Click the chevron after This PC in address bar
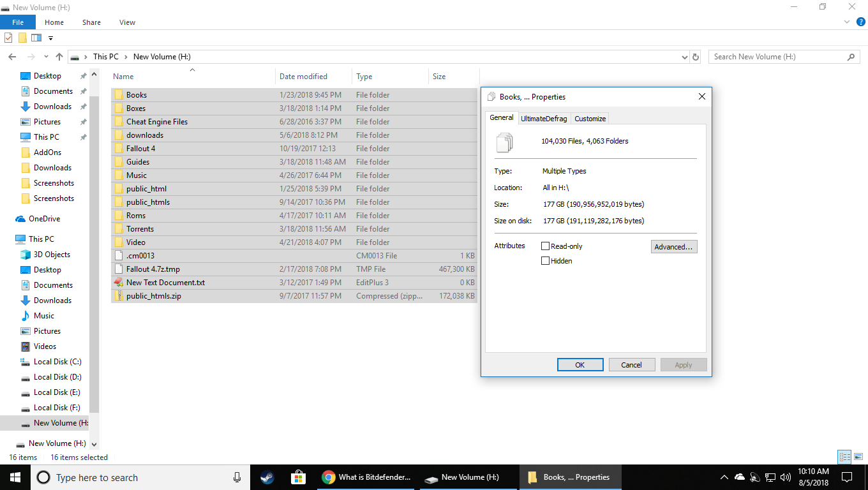 tap(126, 57)
